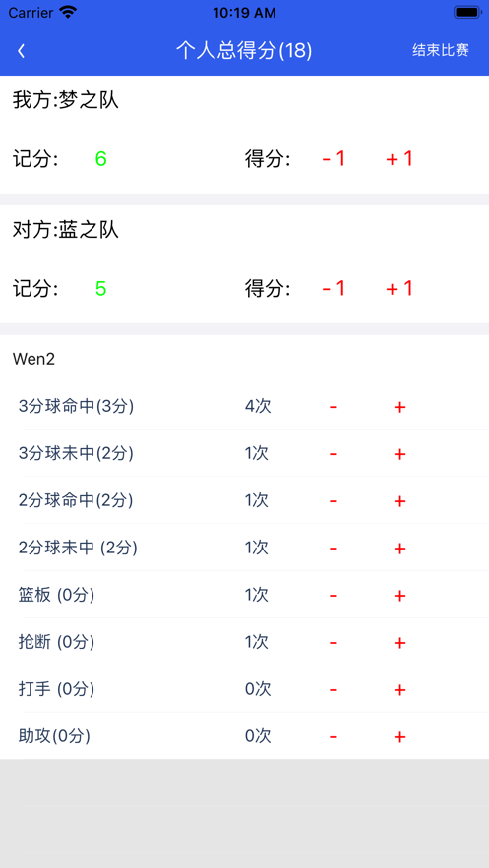Select player name Wen2
Viewport: 489px width, 868px height.
(x=33, y=360)
